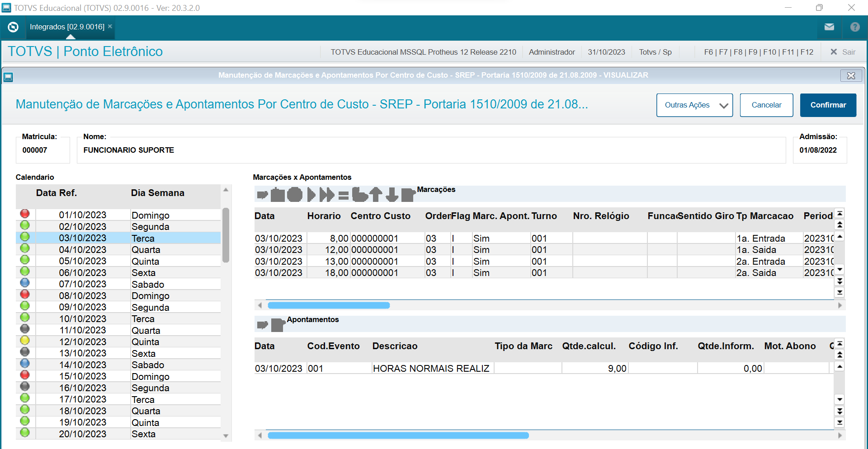Click the first arrow icon in Apontamentos toolbar

click(263, 325)
